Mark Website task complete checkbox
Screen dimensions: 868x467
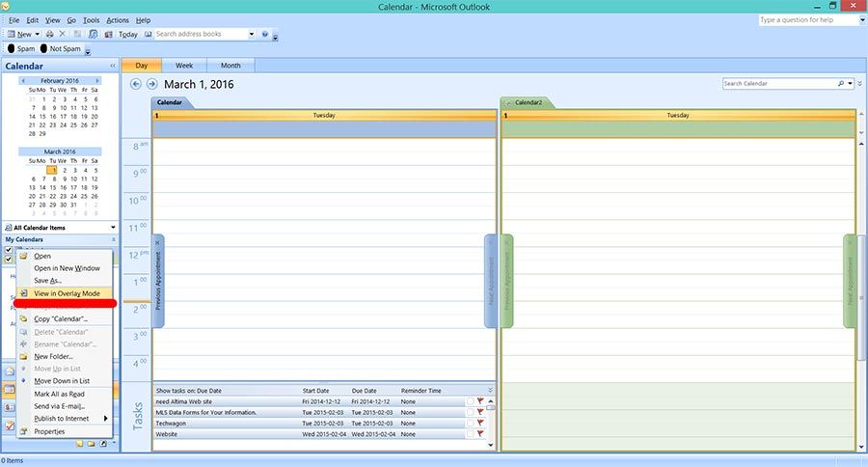coord(470,434)
